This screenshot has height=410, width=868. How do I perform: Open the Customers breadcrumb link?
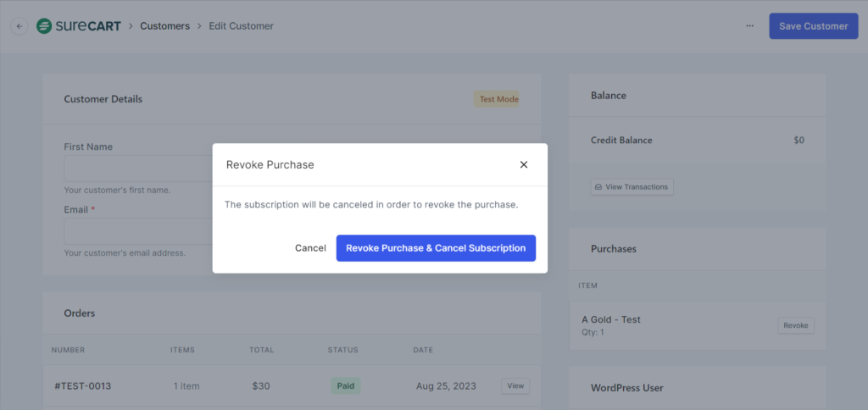[x=165, y=26]
